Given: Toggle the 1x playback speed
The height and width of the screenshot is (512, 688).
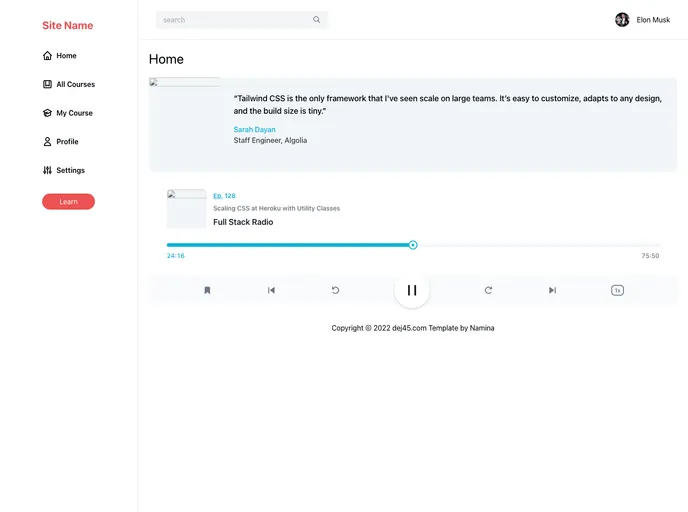Looking at the screenshot, I should click(617, 290).
